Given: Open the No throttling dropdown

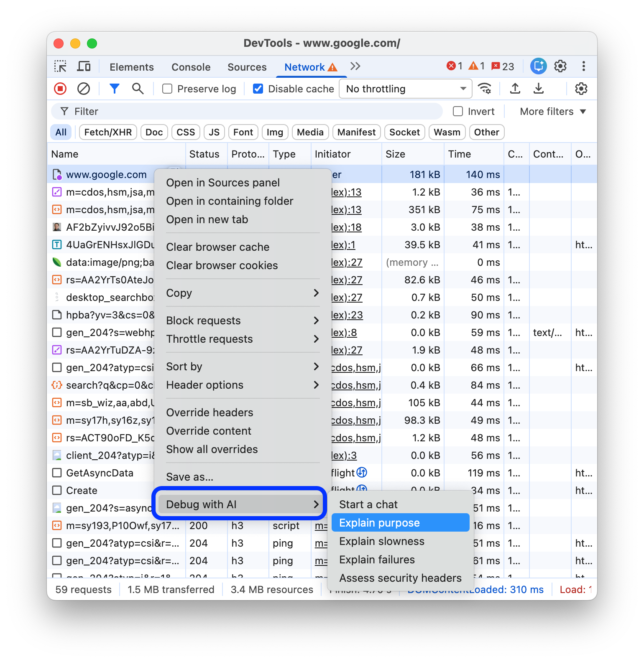Looking at the screenshot, I should click(x=405, y=89).
